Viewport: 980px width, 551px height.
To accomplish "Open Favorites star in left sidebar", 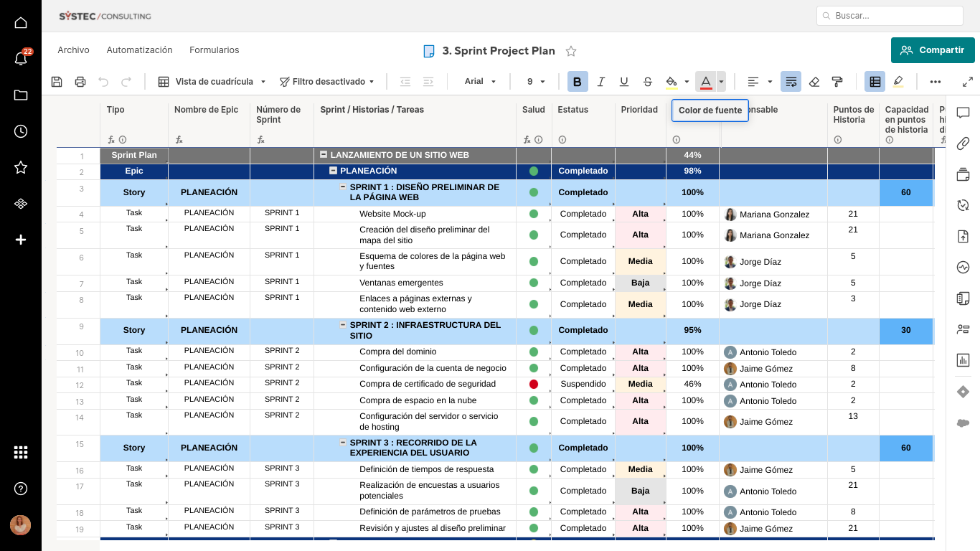I will 21,167.
